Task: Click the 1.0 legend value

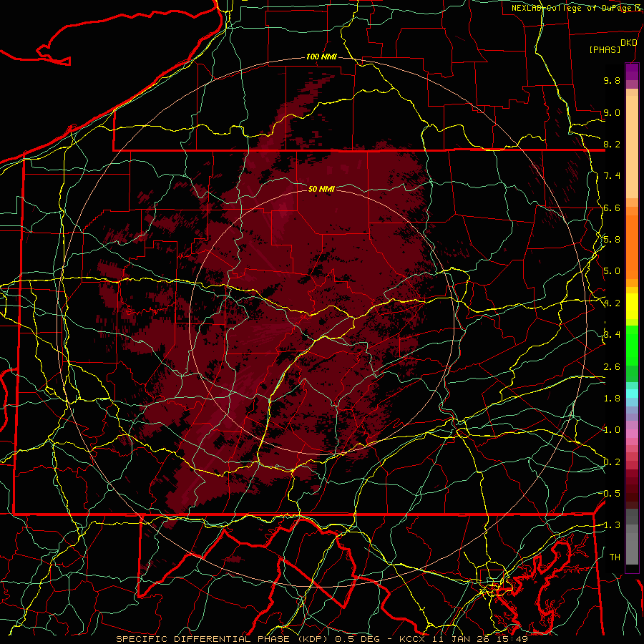Action: pos(612,430)
